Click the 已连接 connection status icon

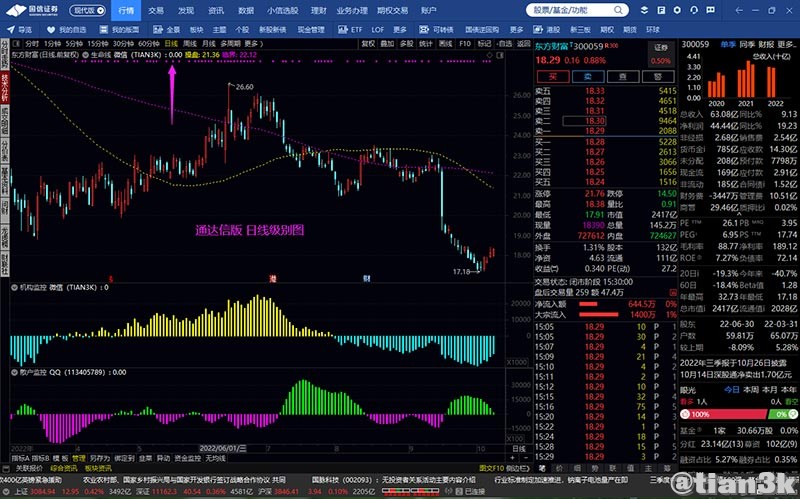click(x=461, y=492)
